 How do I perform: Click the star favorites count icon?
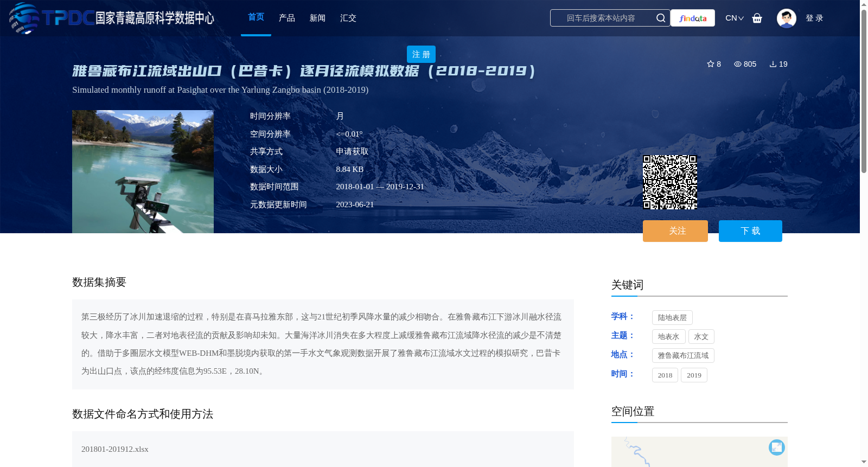tap(711, 64)
